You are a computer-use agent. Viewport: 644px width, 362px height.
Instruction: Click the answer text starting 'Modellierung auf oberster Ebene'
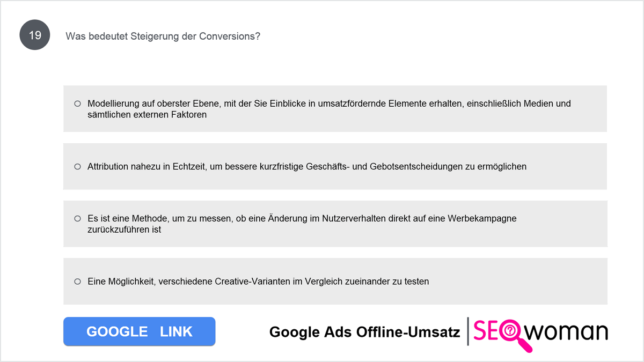coord(329,109)
